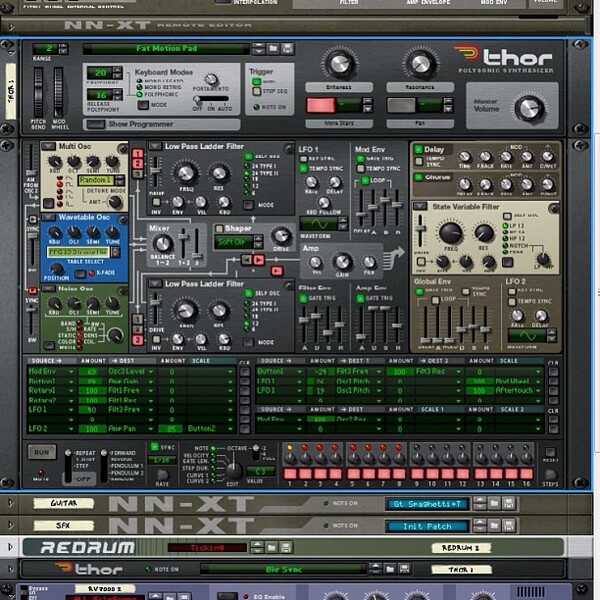Click the Fat Motion Pad patch name display

pyautogui.click(x=166, y=49)
